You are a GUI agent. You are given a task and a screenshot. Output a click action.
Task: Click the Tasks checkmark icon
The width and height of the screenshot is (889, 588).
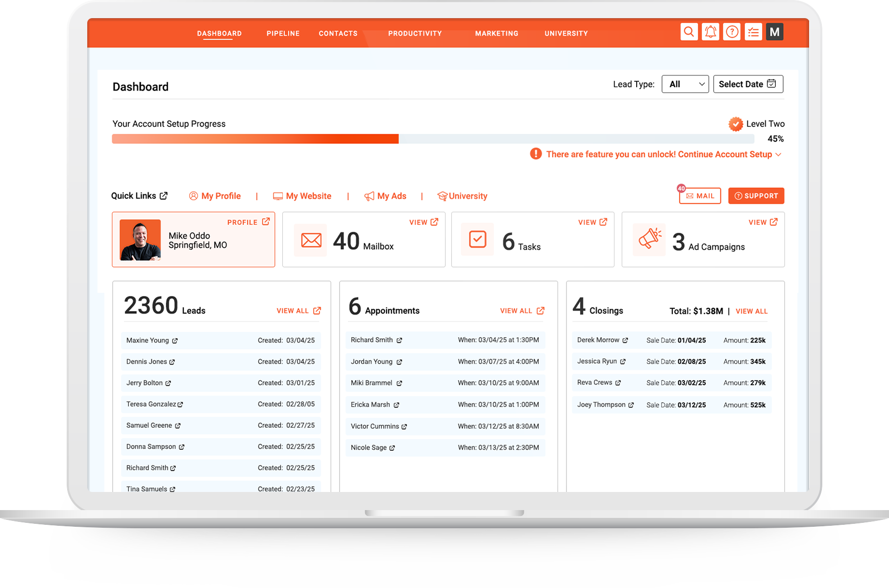tap(477, 240)
